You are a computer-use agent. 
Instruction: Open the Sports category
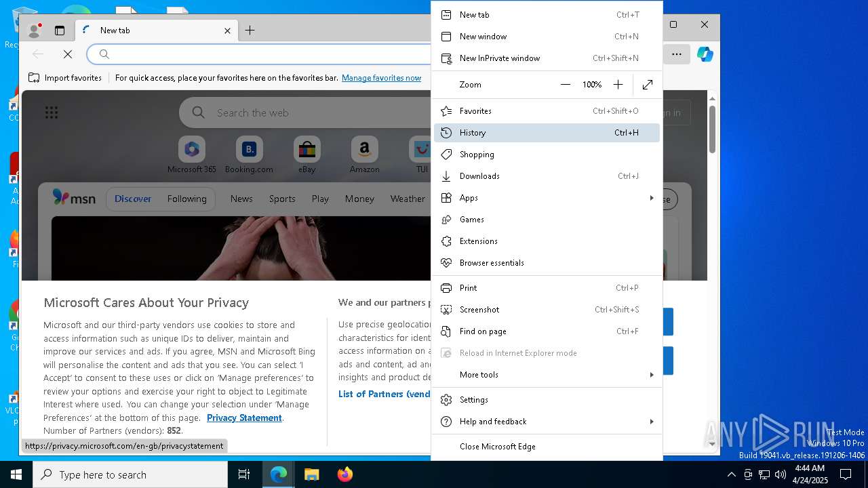click(x=282, y=199)
